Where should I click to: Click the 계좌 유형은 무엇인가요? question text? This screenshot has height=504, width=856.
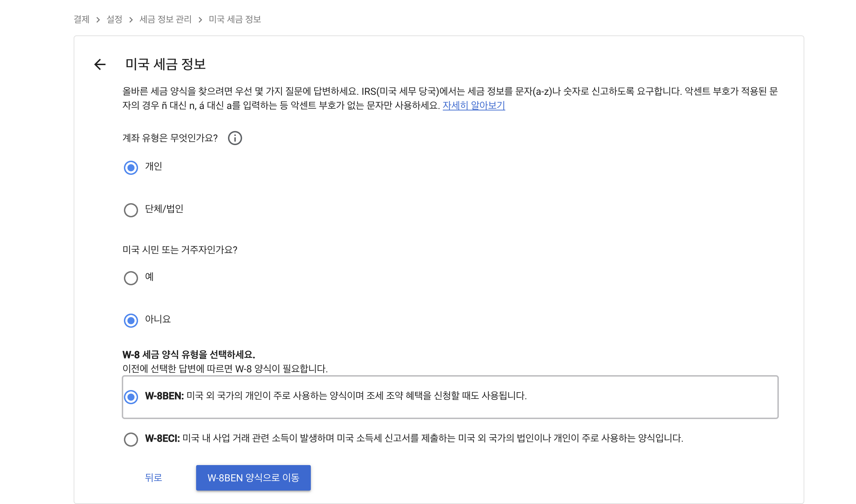tap(170, 138)
